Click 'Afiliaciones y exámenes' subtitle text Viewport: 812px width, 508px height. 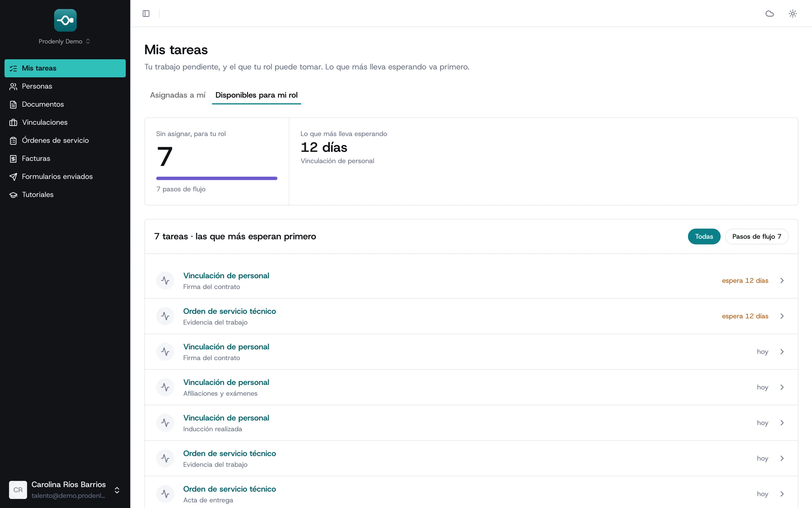point(220,393)
